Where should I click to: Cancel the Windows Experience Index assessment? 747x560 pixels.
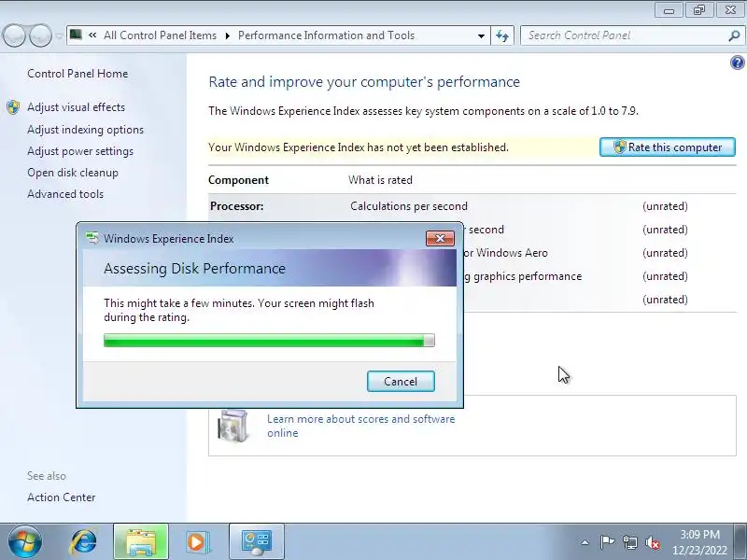click(x=401, y=382)
